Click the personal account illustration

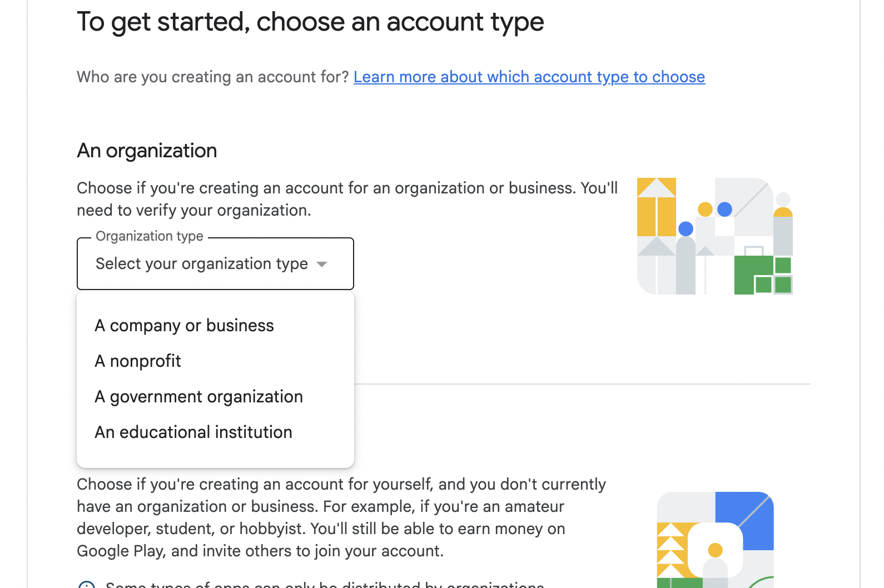[715, 539]
